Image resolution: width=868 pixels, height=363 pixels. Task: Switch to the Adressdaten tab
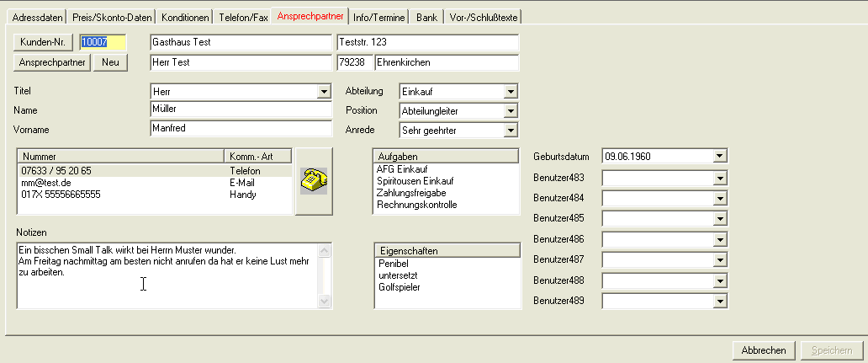[x=39, y=17]
